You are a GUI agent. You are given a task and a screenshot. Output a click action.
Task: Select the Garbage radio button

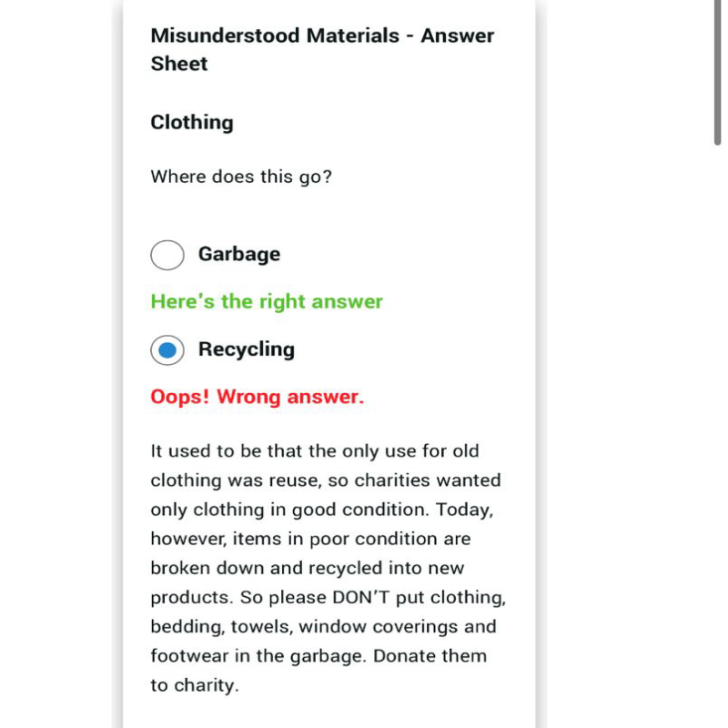[x=167, y=255]
